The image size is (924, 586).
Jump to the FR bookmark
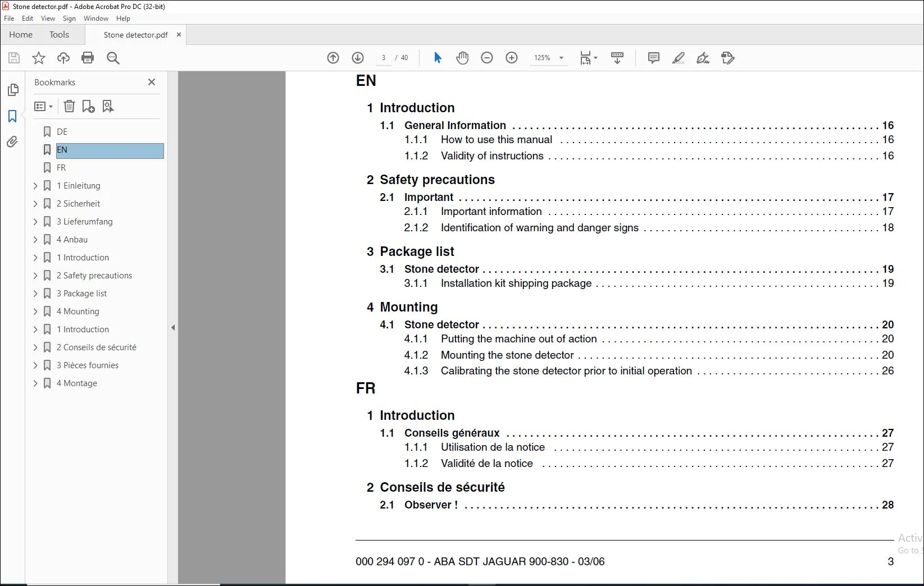pos(61,168)
